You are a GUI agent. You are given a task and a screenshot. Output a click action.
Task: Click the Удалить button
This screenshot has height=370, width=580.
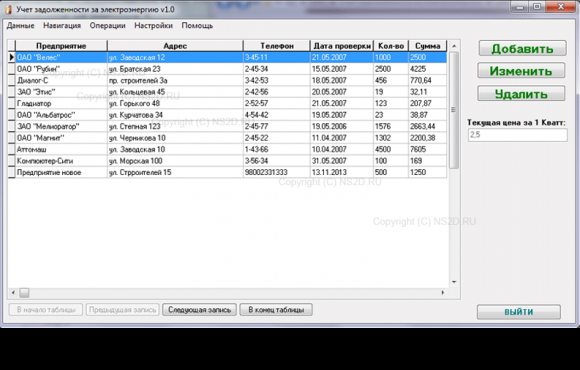click(x=521, y=94)
